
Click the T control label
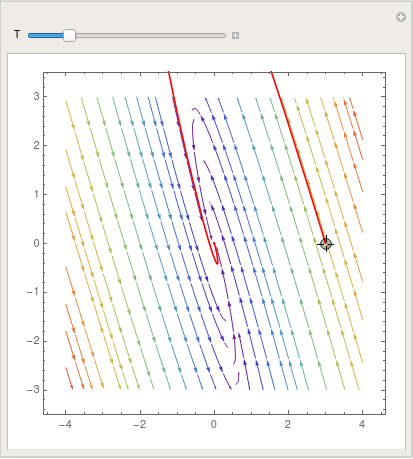point(17,34)
